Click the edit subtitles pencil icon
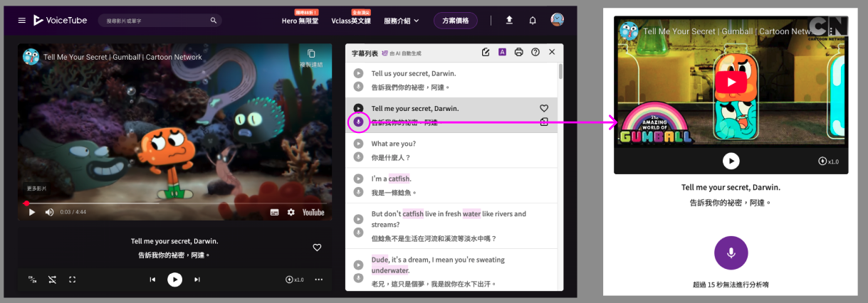The image size is (868, 303). [486, 52]
